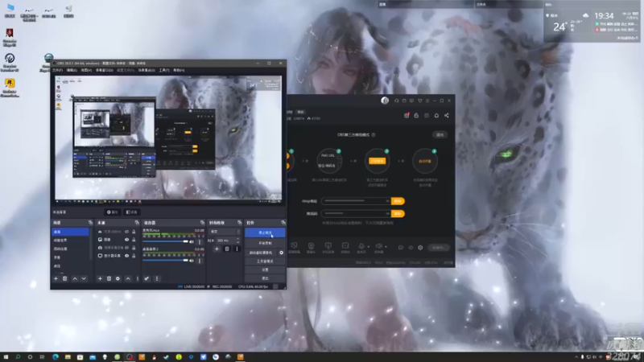Screen dimensions: 644x362
Task: Open 桌面音频 2 channel options menu
Action: 200,260
